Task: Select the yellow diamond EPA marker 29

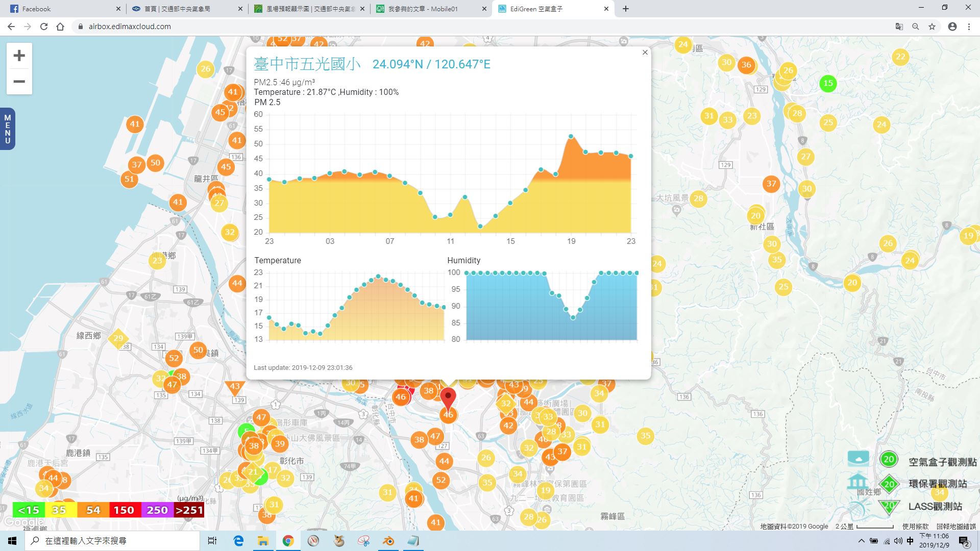Action: (x=118, y=338)
